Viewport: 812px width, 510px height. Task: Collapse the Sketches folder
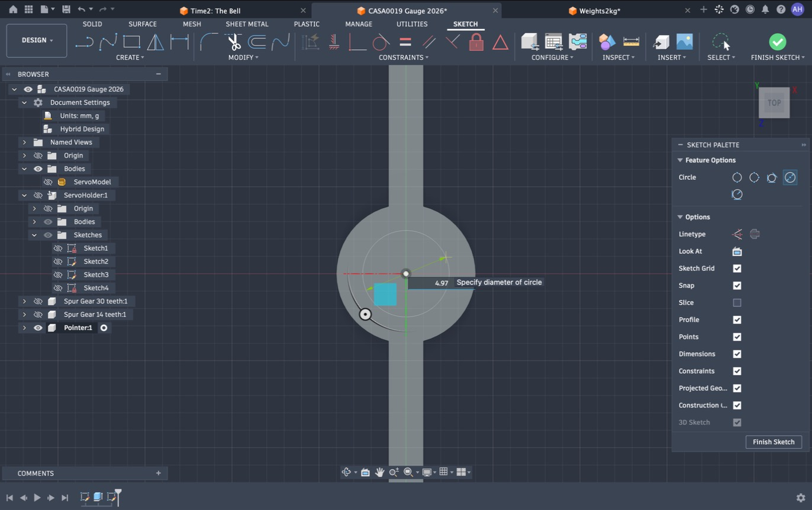[34, 235]
